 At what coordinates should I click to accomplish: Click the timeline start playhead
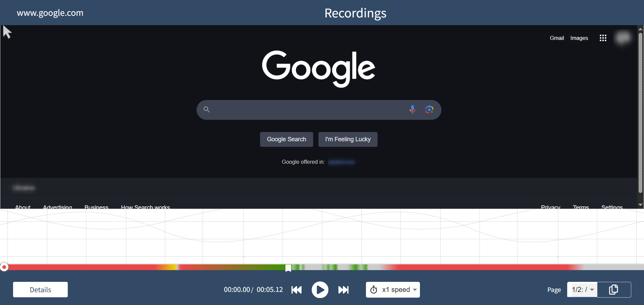(4, 267)
